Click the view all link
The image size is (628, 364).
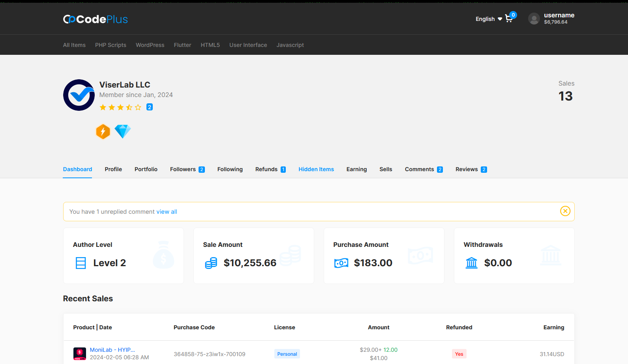pos(167,212)
